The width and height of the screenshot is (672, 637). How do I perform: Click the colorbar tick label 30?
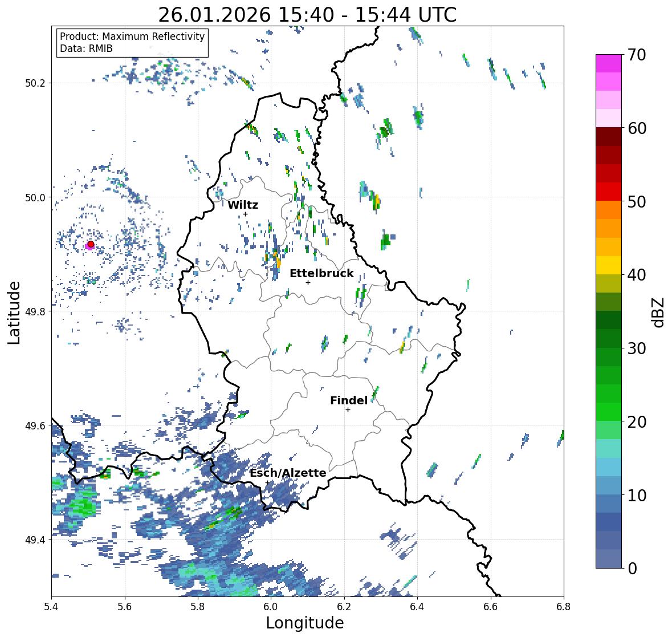[x=637, y=348]
